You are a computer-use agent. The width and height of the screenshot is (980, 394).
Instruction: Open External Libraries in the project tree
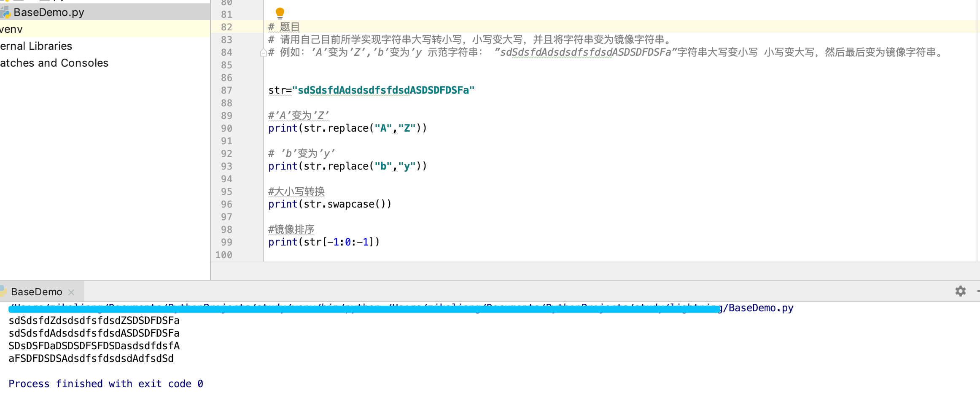click(36, 46)
